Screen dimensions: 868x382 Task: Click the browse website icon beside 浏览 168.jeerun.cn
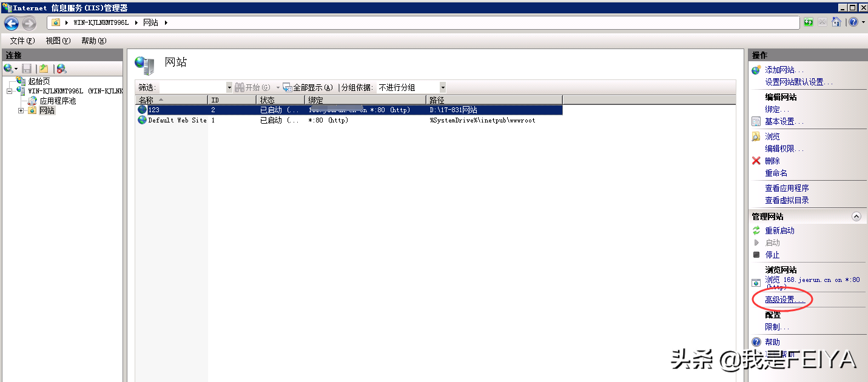pyautogui.click(x=756, y=283)
